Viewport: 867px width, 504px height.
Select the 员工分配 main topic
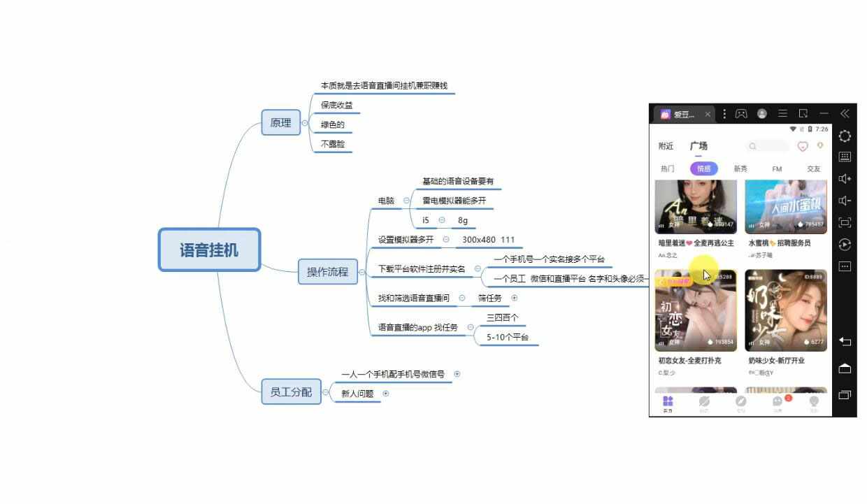click(291, 392)
